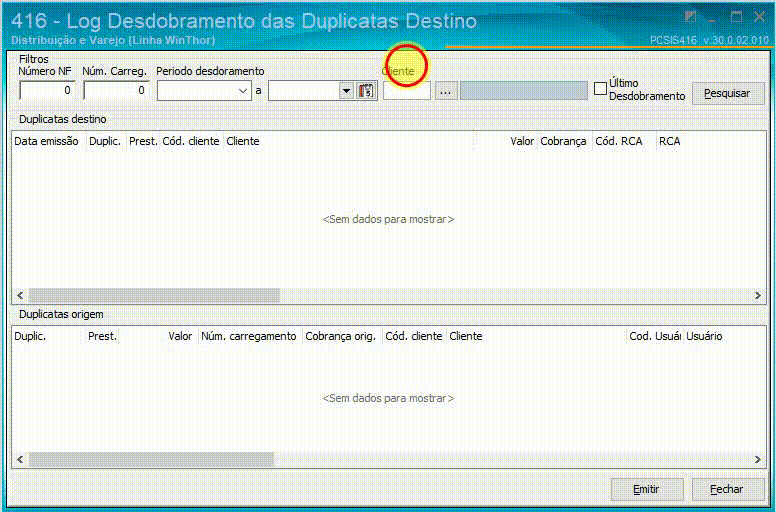Click Duplicatas origem horizontal scrollbar thumb
776x512 pixels.
tap(151, 460)
